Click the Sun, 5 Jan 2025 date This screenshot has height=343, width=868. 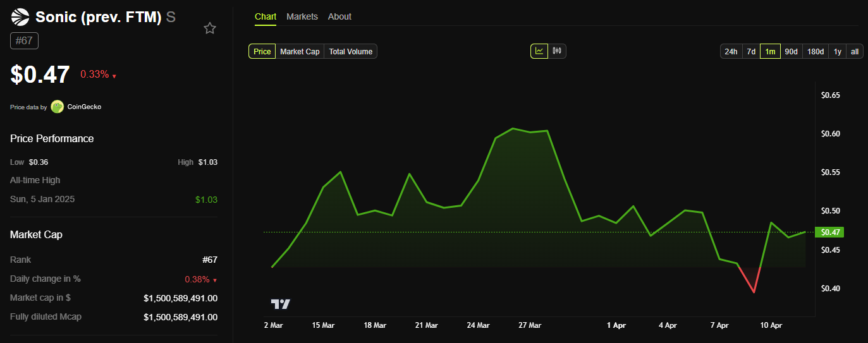pos(42,199)
